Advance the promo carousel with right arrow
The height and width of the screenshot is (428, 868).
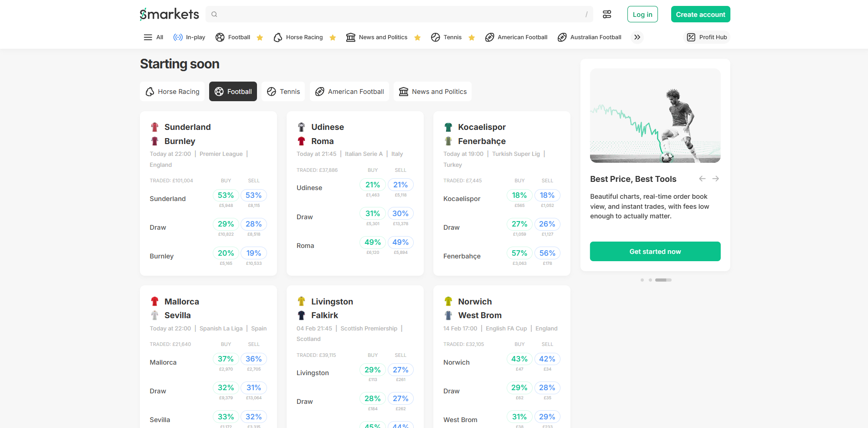(x=716, y=179)
